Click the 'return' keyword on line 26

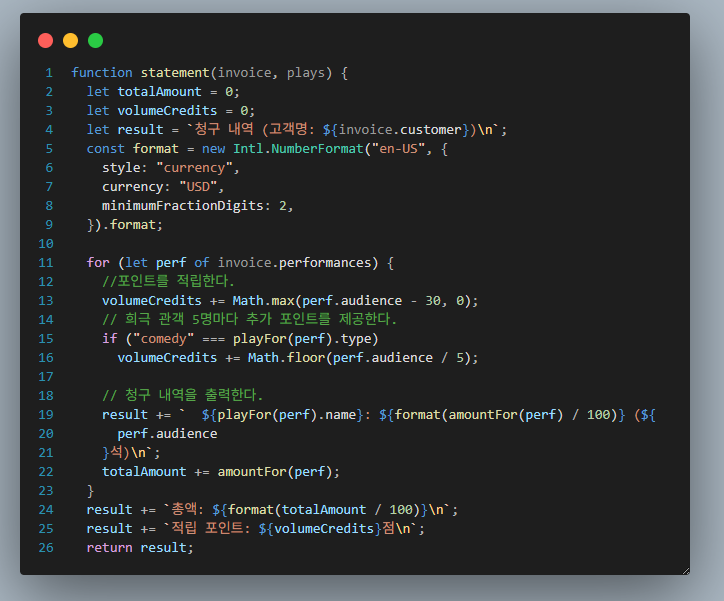(110, 547)
